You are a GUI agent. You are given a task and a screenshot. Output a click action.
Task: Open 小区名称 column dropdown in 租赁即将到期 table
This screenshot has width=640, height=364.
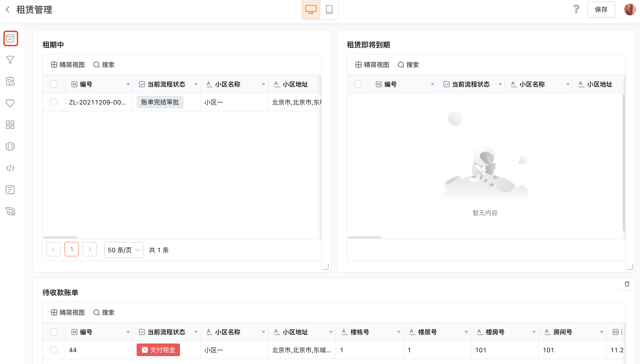coord(568,84)
